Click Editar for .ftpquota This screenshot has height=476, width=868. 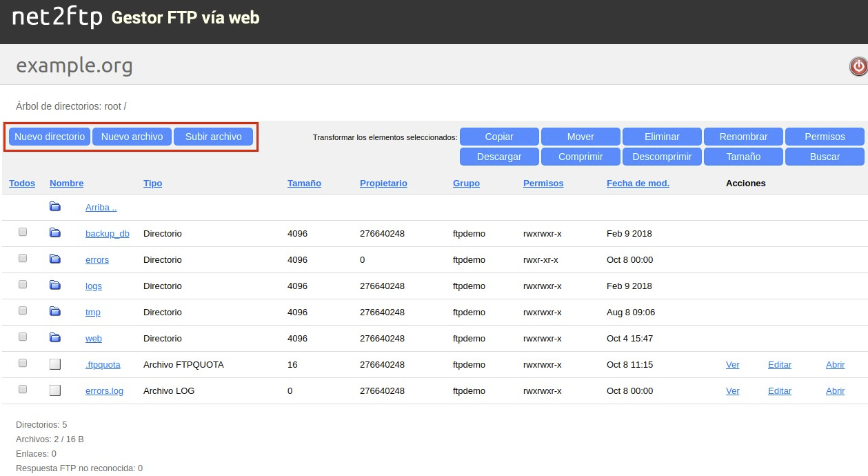click(780, 365)
